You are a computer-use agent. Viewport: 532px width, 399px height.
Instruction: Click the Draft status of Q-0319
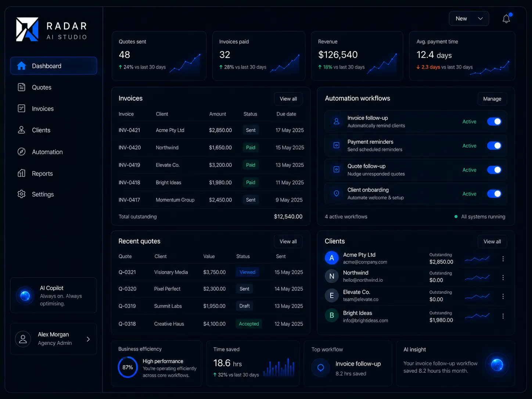coord(244,306)
